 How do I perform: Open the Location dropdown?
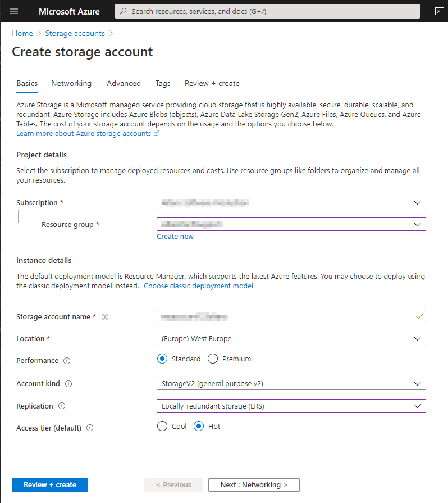[291, 338]
